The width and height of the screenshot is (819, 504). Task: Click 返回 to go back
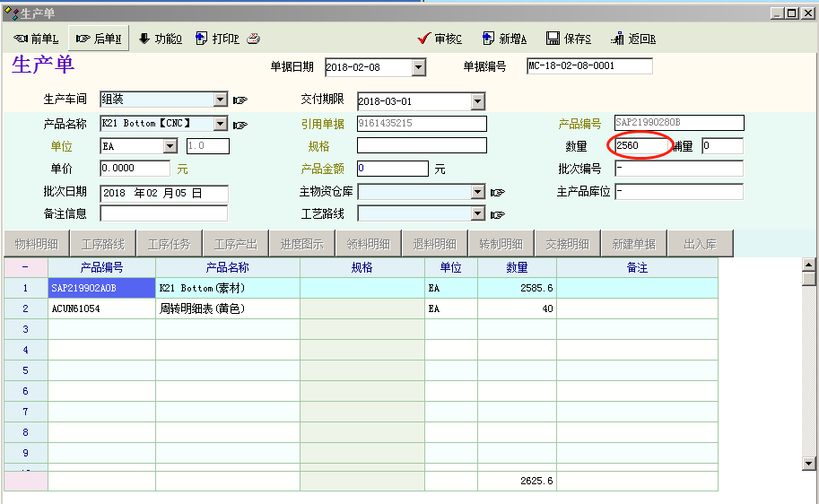point(633,39)
